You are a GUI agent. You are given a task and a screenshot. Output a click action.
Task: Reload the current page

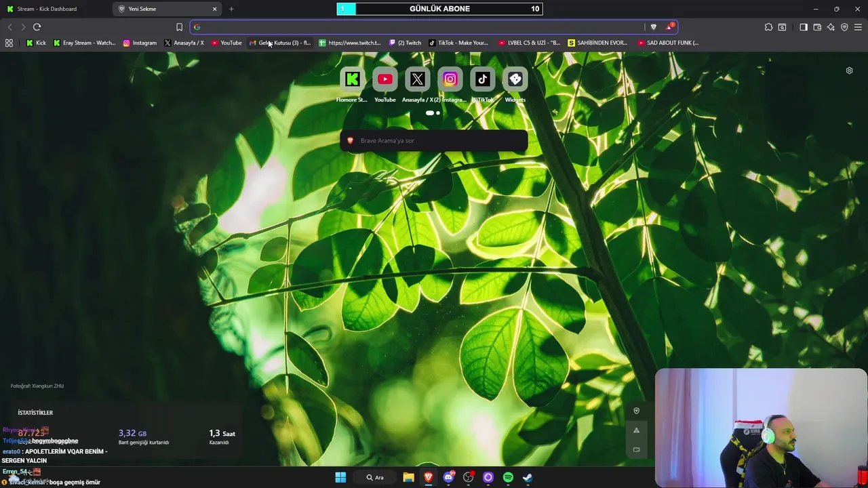pos(37,27)
